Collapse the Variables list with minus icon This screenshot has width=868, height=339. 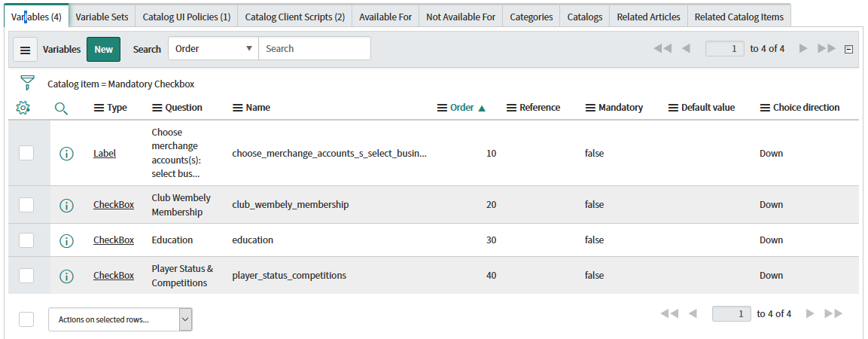tap(849, 50)
